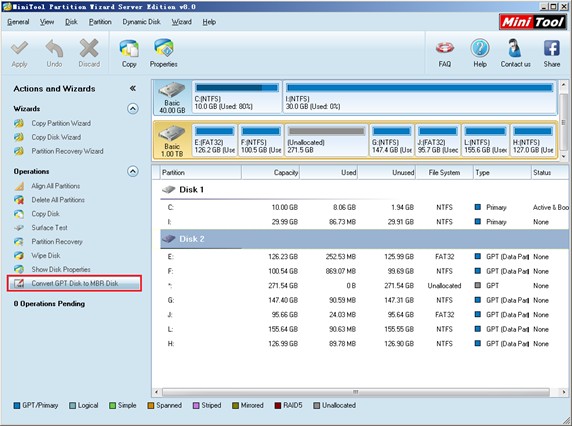572x426 pixels.
Task: Select the E: 126.23 GB row
Action: [x=364, y=257]
